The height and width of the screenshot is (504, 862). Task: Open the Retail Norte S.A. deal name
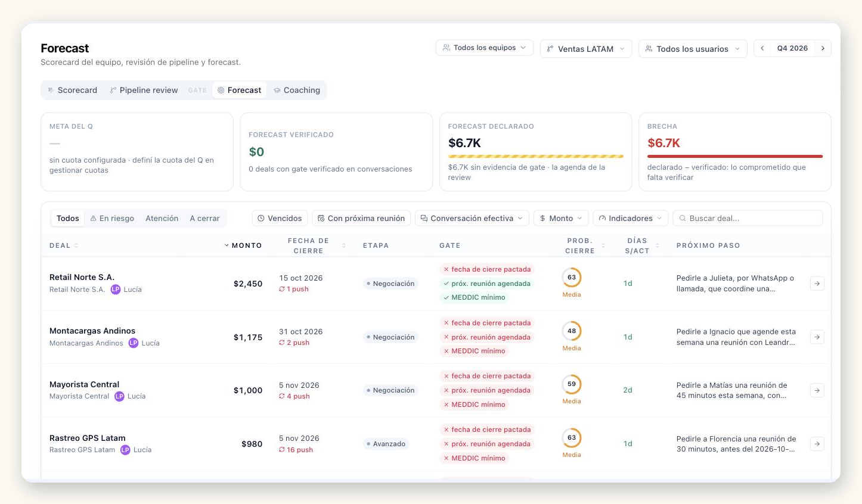[x=82, y=277]
